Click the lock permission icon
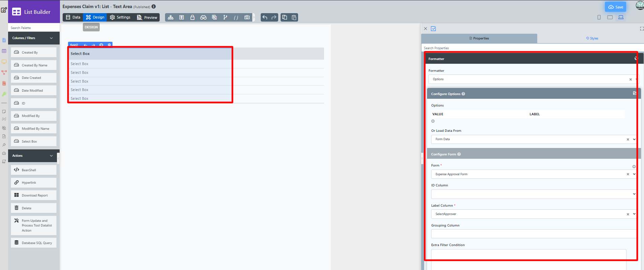Screen dimensions: 644x270 click(x=192, y=18)
